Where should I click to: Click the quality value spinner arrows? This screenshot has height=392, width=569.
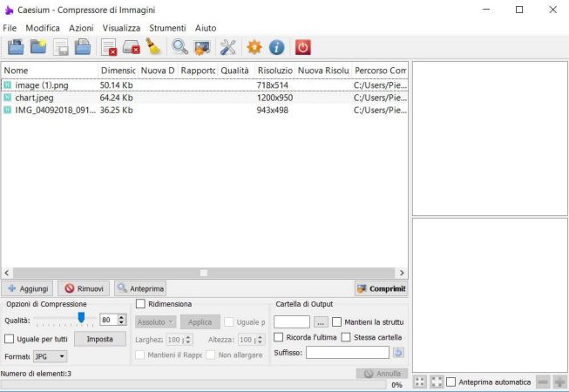(x=122, y=320)
